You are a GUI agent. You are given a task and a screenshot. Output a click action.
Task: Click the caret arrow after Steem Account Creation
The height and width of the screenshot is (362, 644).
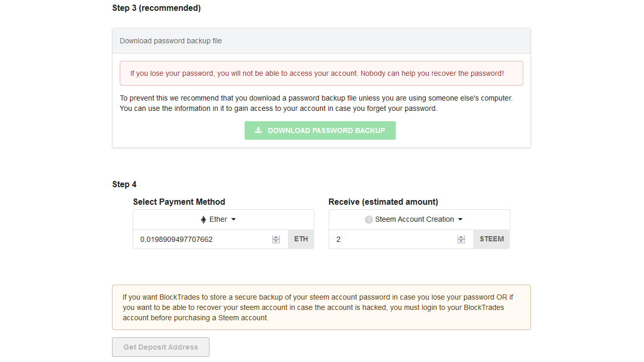point(460,220)
